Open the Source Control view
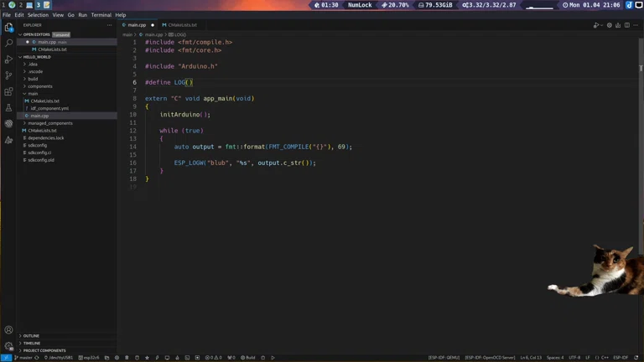The image size is (644, 362). [9, 75]
